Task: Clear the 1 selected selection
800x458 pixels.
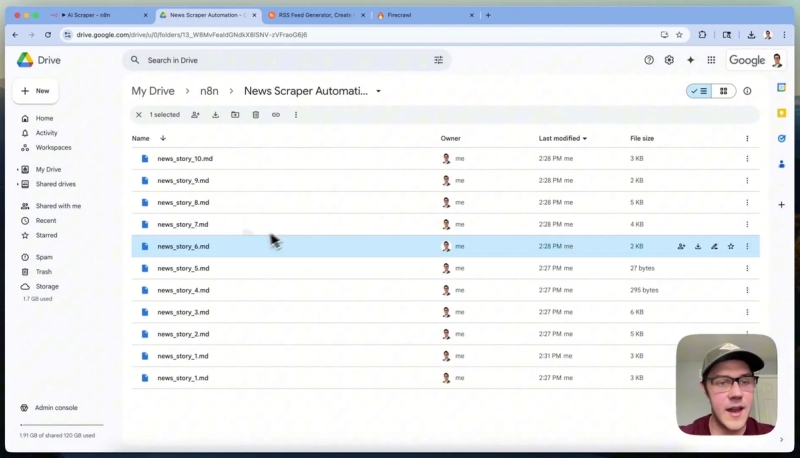Action: point(139,115)
